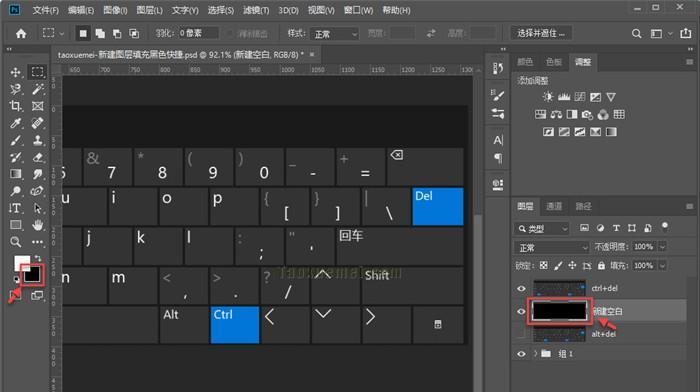
Task: Select the Dodge tool
Action: [16, 191]
